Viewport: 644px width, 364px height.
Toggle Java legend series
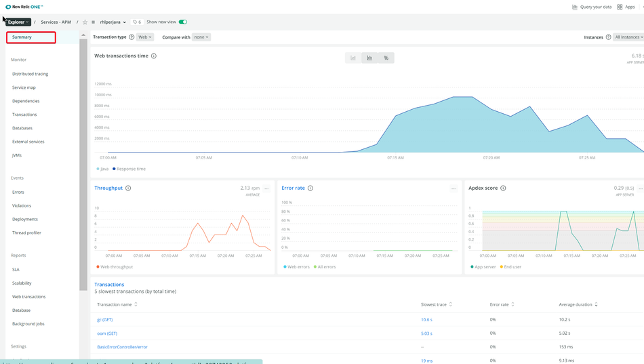click(x=102, y=169)
